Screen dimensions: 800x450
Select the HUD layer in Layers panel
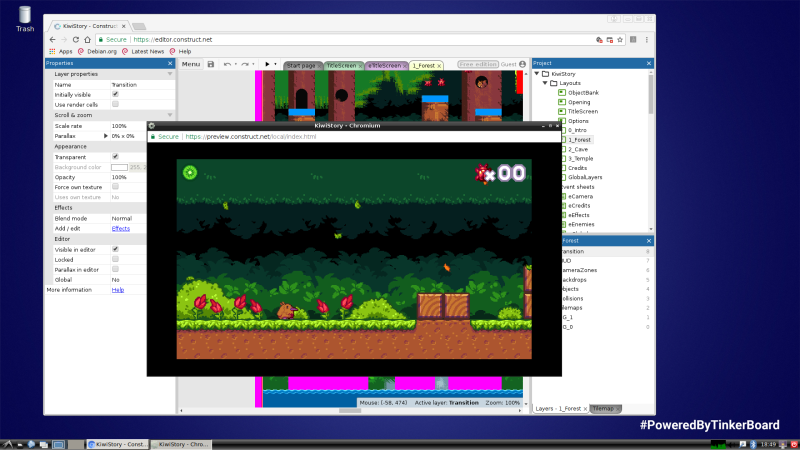(x=566, y=261)
